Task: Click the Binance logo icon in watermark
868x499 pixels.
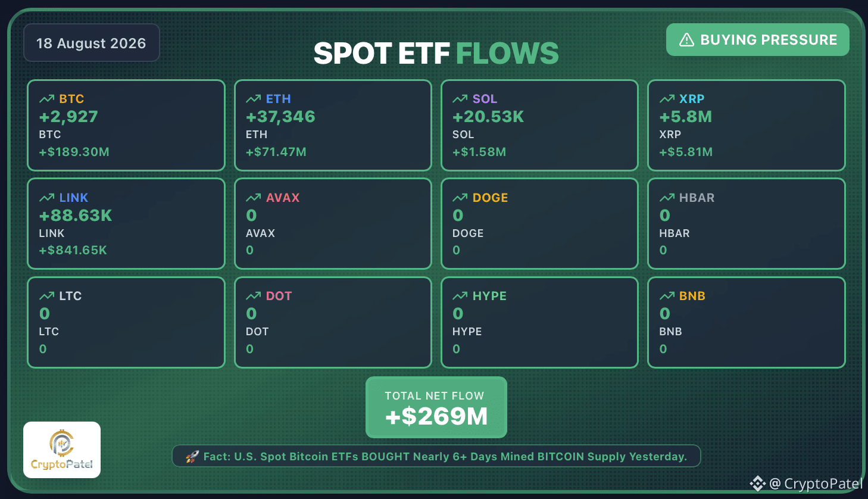Action: (757, 484)
